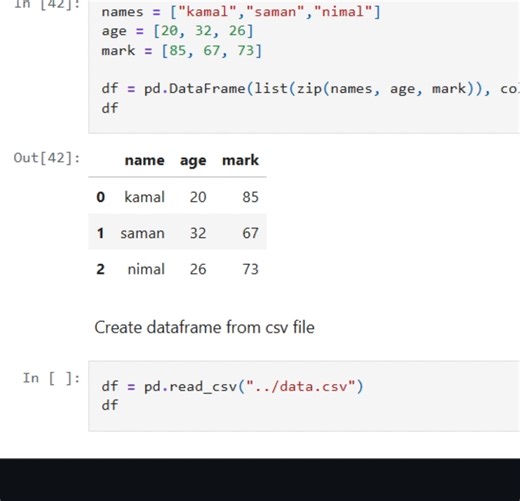Click row index 1 in table
This screenshot has width=520, height=501.
(100, 233)
